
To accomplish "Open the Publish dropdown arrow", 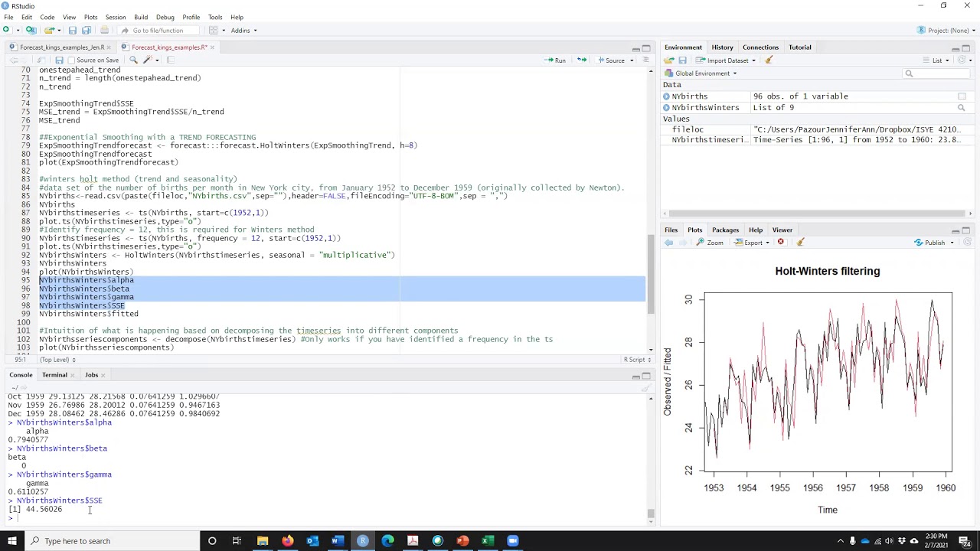I will coord(952,243).
